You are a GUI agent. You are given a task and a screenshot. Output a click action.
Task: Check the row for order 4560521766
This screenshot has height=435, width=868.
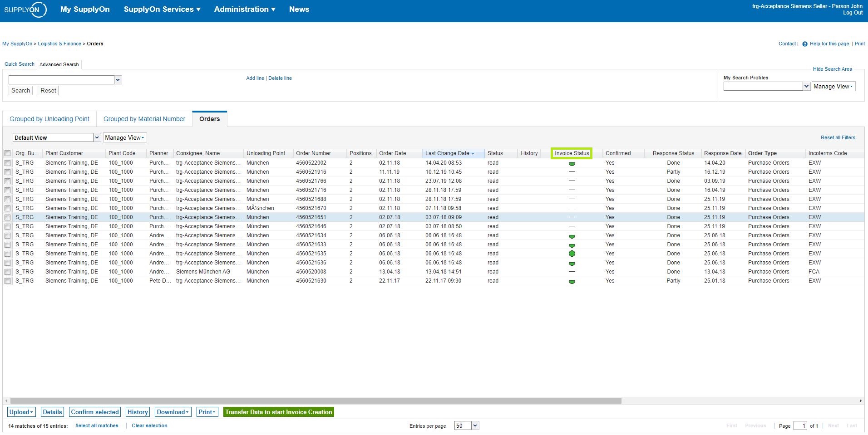click(7, 181)
